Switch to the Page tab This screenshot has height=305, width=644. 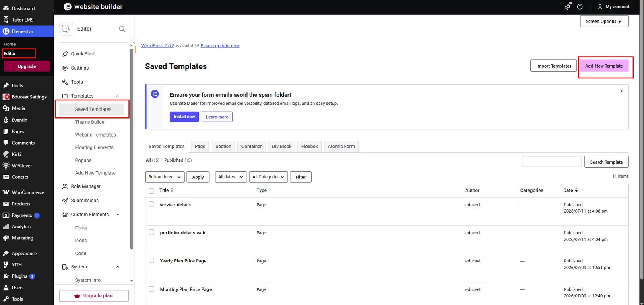point(200,147)
